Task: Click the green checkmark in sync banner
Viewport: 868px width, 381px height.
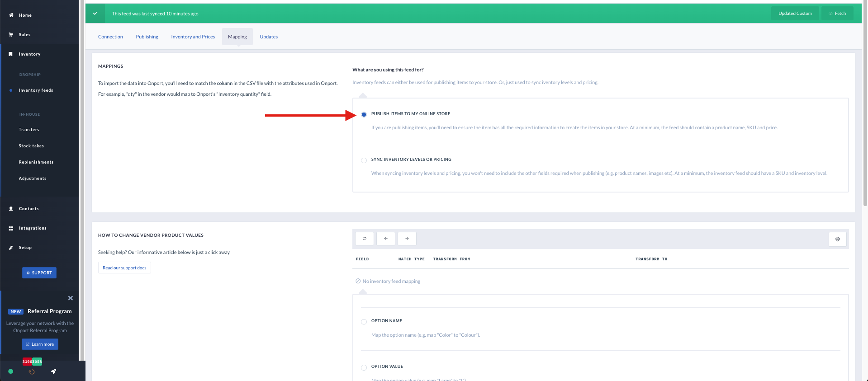Action: [x=95, y=14]
